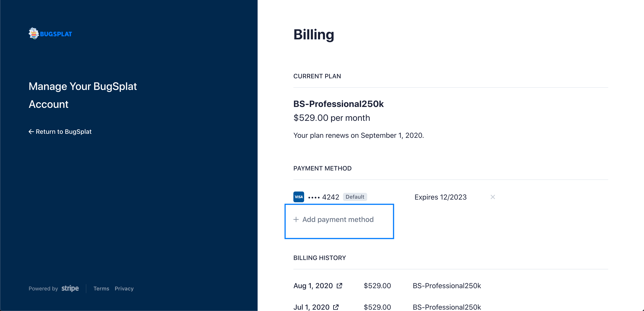Click the Visa card icon
This screenshot has width=644, height=311.
pos(299,197)
